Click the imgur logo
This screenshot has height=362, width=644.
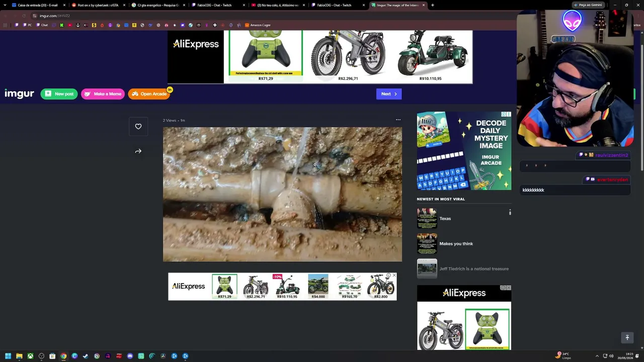pyautogui.click(x=19, y=94)
